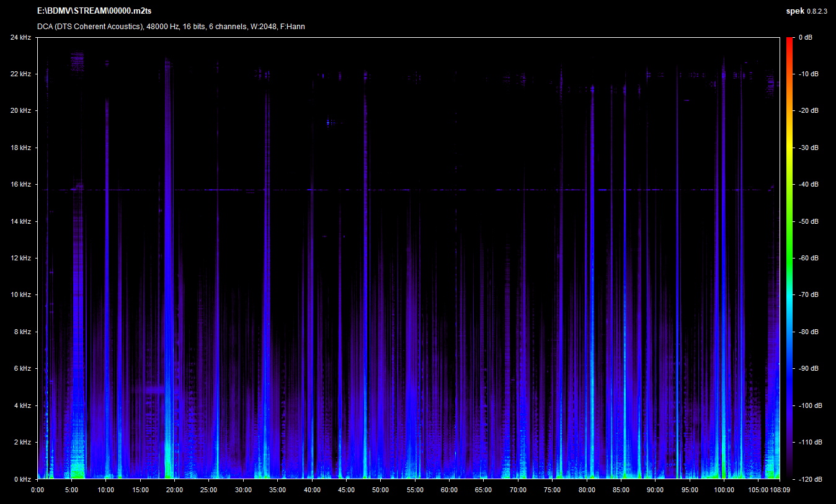Select the -120 dB scale label
Viewport: 836px width, 504px height.
pos(808,479)
